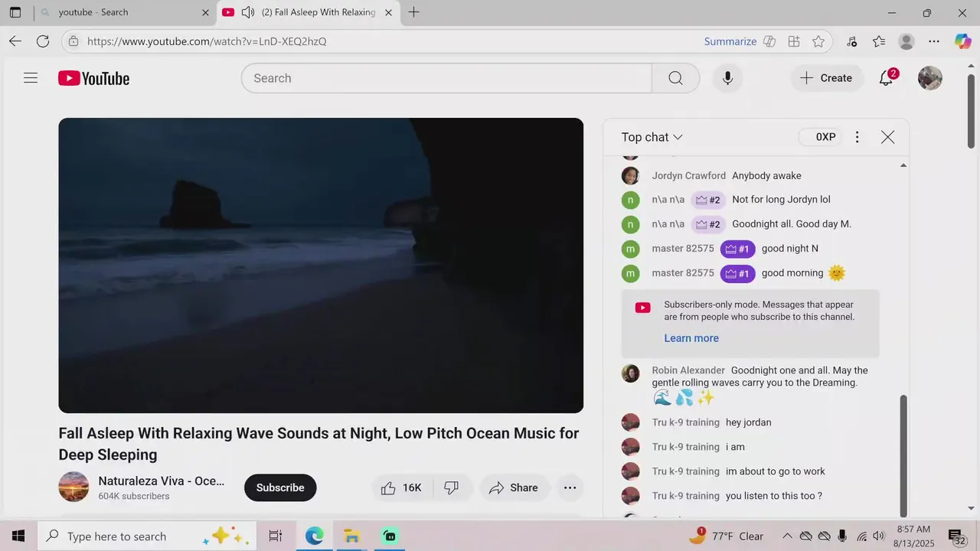The image size is (980, 551).
Task: Click message 'Anybody awake'
Action: point(766,175)
